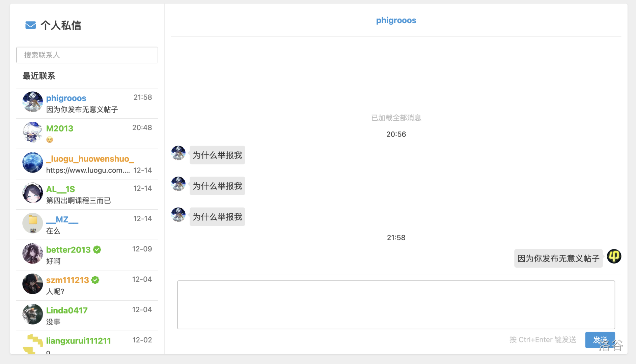Click the verified badge beside szm111213

tap(95, 280)
